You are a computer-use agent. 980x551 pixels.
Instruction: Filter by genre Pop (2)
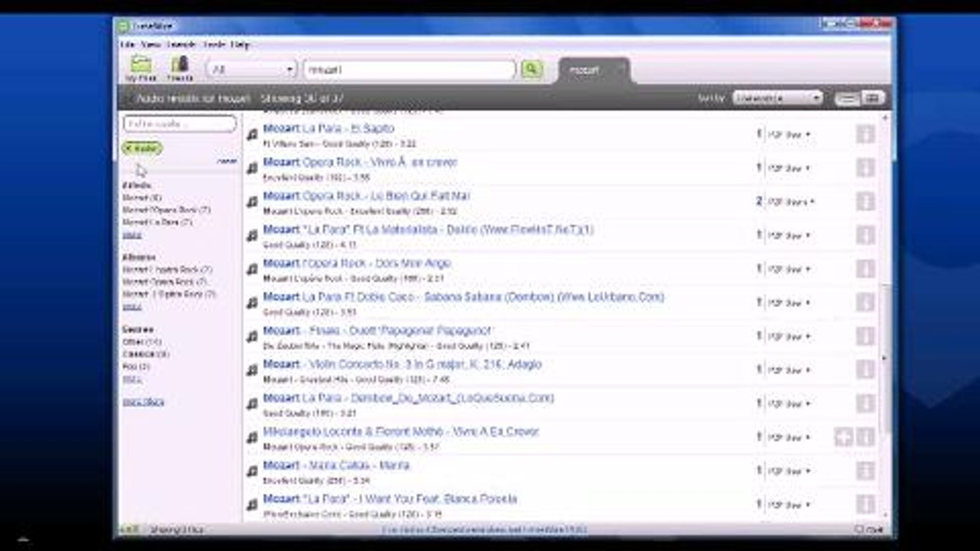136,367
